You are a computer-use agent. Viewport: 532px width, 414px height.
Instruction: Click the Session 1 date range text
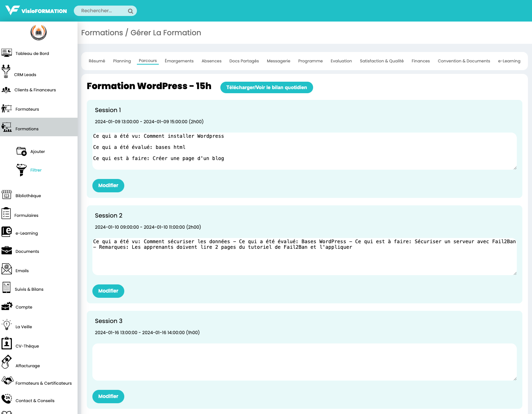pyautogui.click(x=149, y=121)
